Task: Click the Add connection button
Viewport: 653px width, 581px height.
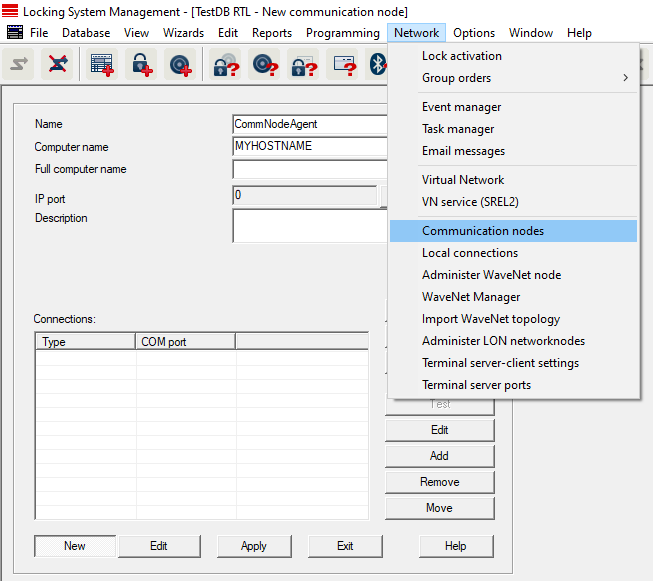Action: click(439, 456)
